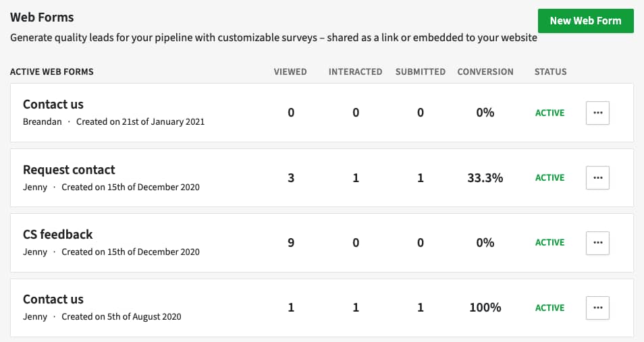Open more options for Jenny's August Contact us form
This screenshot has width=644, height=342.
[x=597, y=308]
